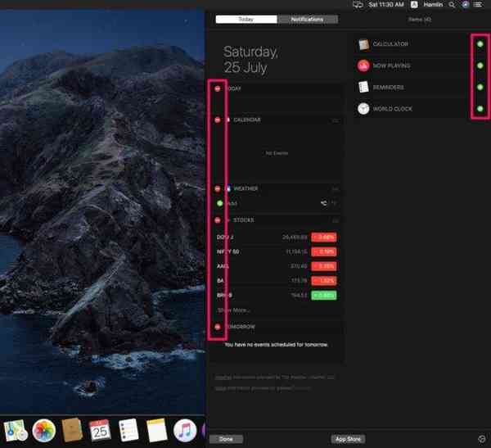Remove the Weather widget with red minus
491x448 pixels.
218,188
